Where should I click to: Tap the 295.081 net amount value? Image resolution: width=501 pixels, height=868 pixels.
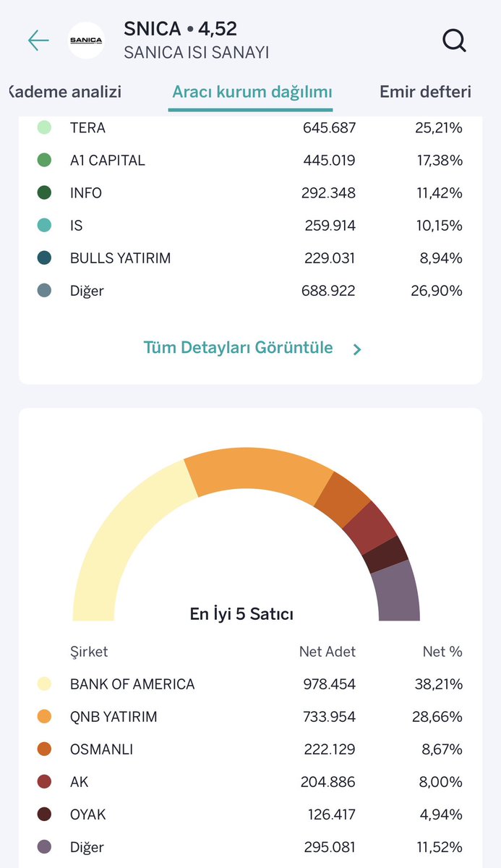(329, 847)
